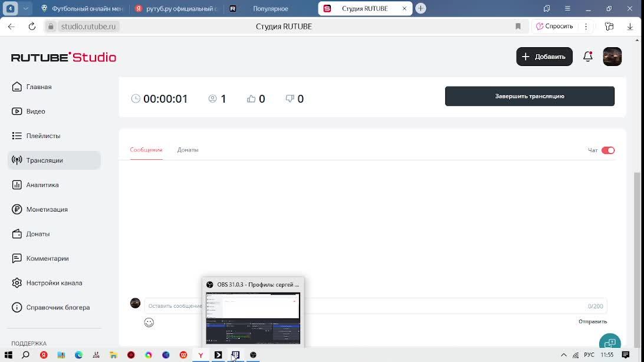Screen dimensions: 644x362
Task: Open the vertical three-dot menu
Action: [x=586, y=27]
